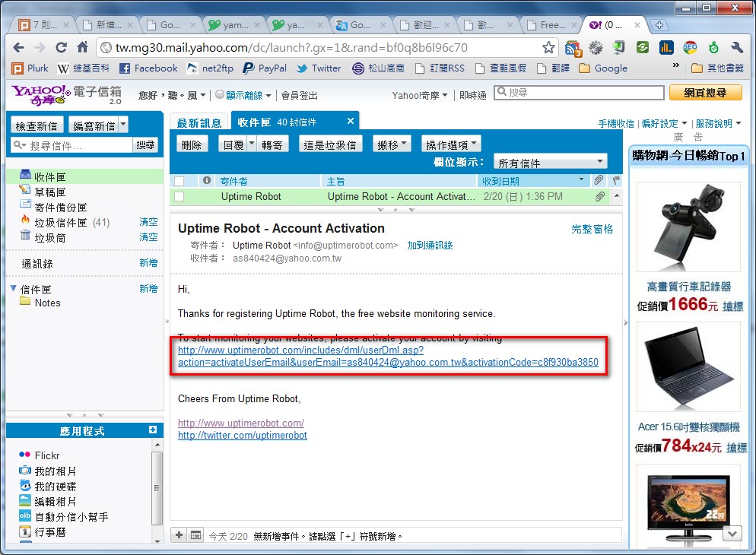Select the 垃圾信件匣 spam folder
This screenshot has width=756, height=555.
[x=72, y=222]
